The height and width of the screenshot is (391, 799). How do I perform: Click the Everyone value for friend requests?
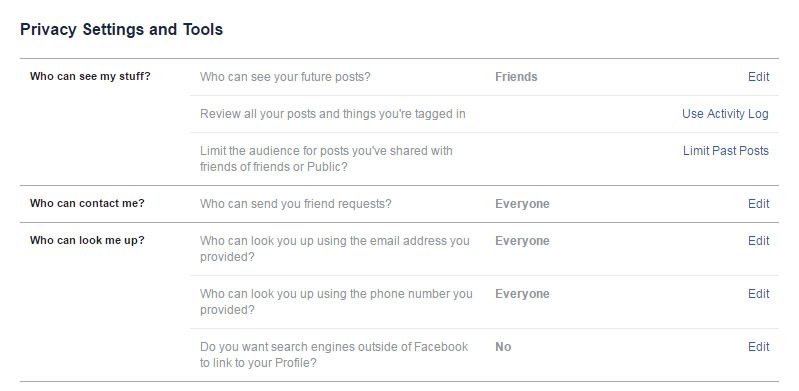522,204
